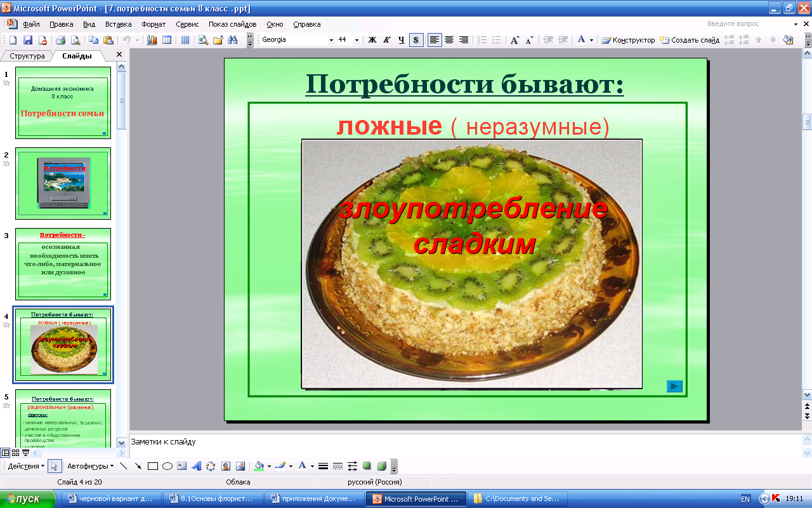This screenshot has width=812, height=508.
Task: Click the EN language indicator
Action: coord(745,499)
